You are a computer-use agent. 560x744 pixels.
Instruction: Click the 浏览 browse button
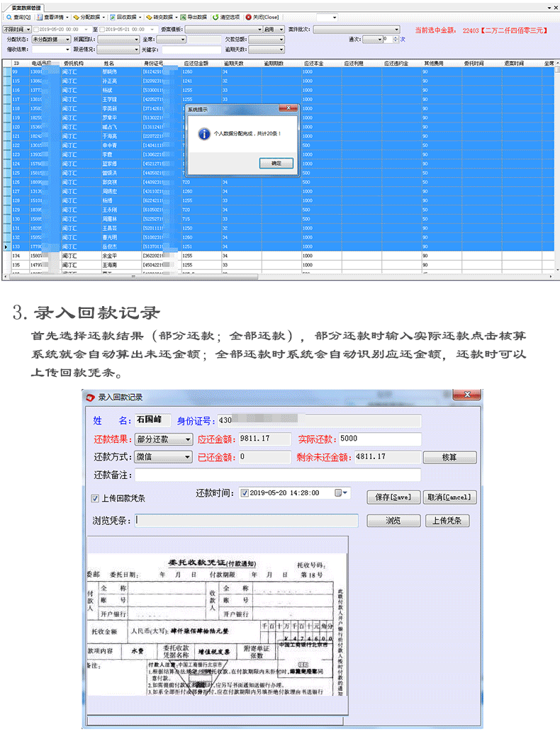(393, 521)
